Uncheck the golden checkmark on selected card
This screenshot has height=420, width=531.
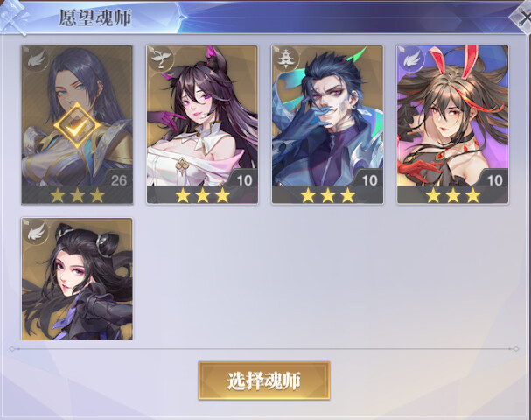tap(77, 125)
